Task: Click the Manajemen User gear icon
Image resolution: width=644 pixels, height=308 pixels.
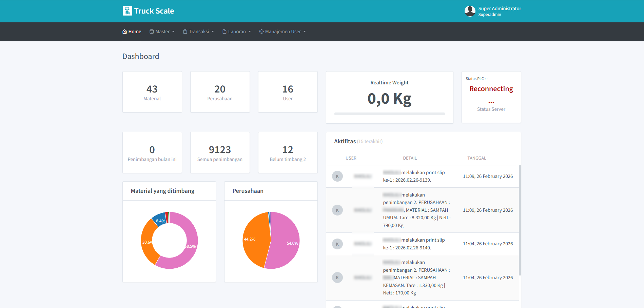Action: [x=261, y=32]
